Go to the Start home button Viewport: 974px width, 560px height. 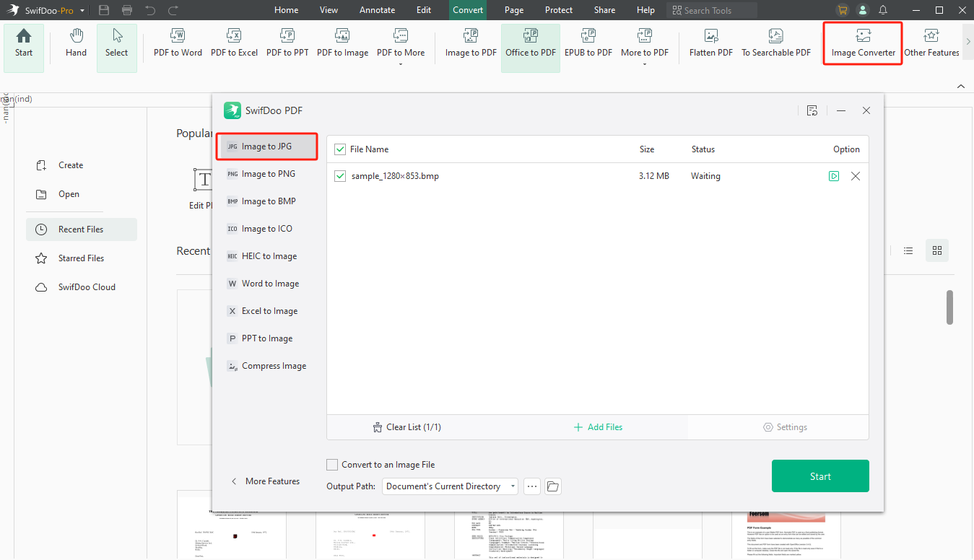pos(24,48)
